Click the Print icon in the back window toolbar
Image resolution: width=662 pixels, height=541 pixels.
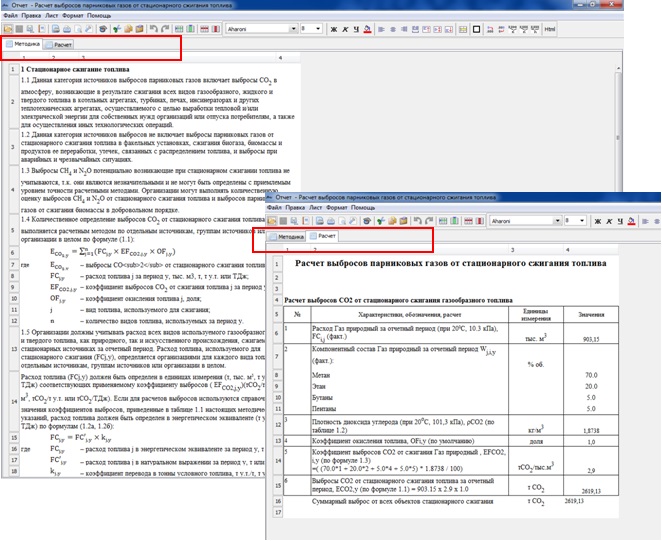click(66, 29)
